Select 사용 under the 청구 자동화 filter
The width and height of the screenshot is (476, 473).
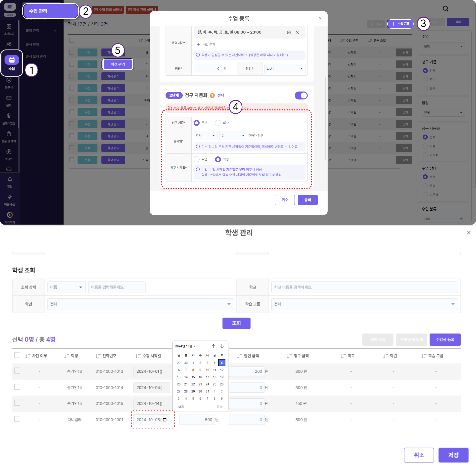[x=425, y=146]
